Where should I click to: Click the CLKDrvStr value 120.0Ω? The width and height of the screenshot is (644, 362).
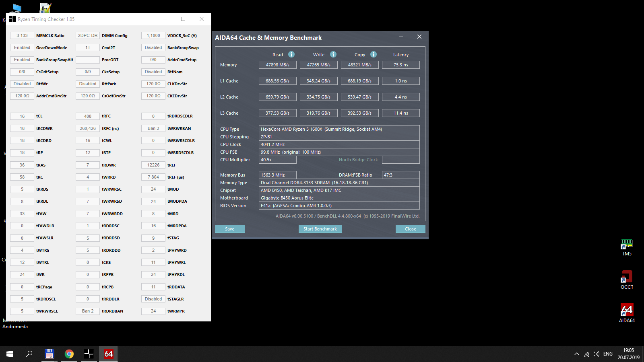pyautogui.click(x=153, y=84)
